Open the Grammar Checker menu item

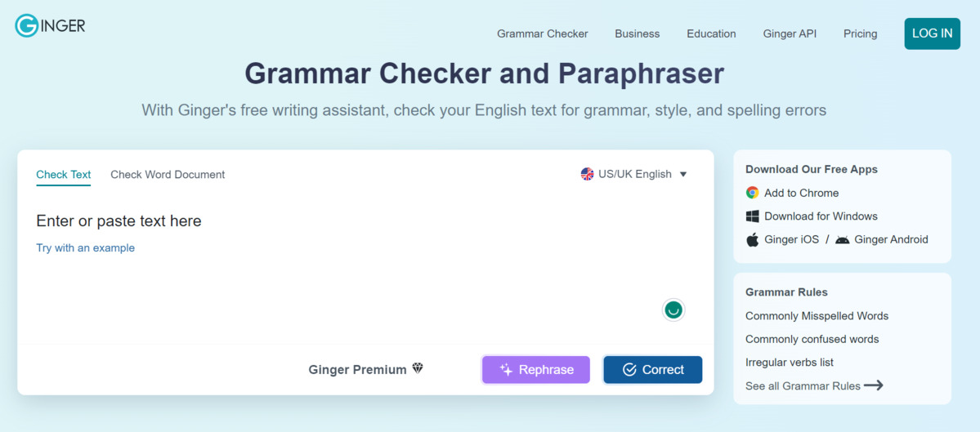pos(543,33)
